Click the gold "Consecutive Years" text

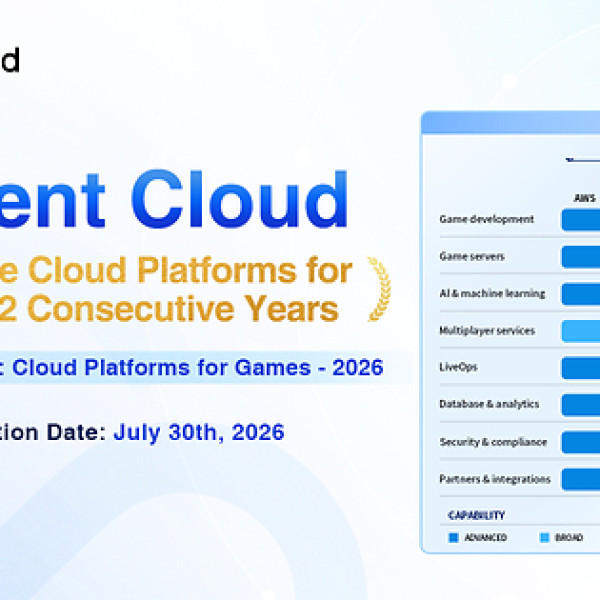[183, 308]
